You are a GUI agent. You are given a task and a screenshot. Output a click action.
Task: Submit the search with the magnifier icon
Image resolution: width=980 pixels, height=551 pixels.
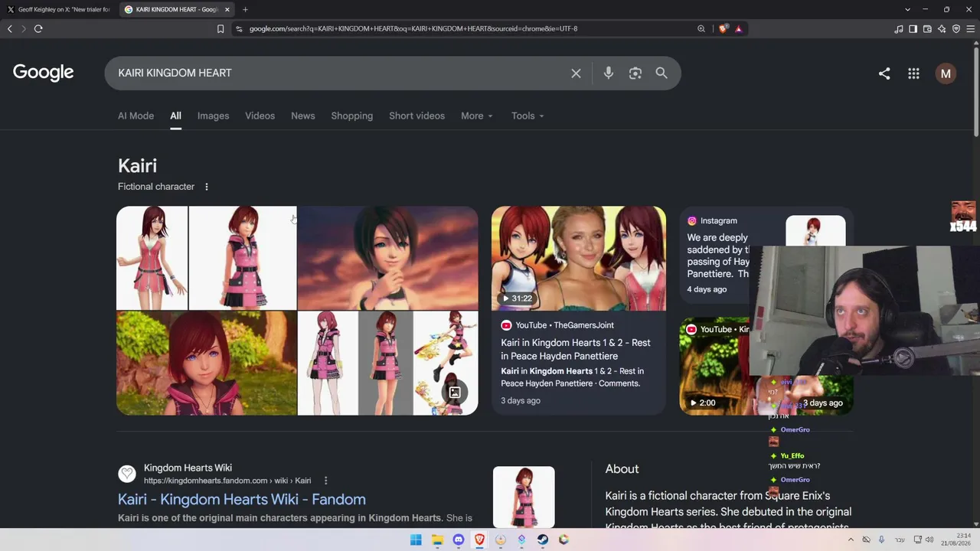pyautogui.click(x=661, y=73)
